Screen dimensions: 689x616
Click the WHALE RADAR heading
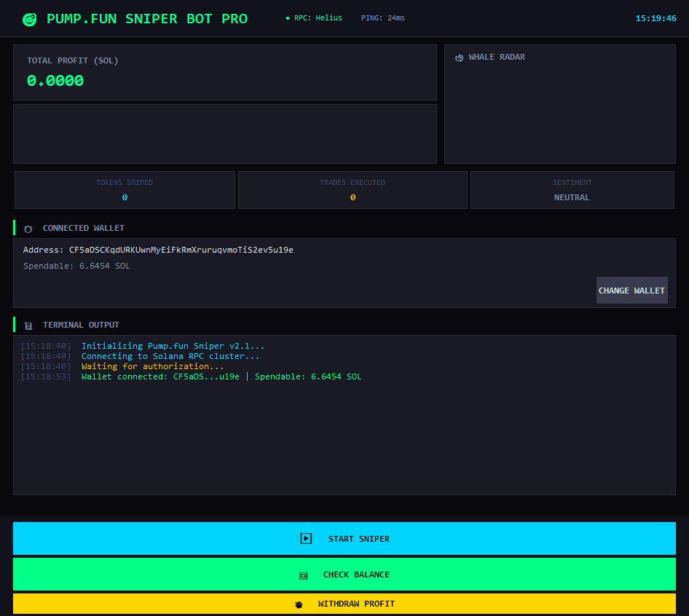(x=497, y=57)
